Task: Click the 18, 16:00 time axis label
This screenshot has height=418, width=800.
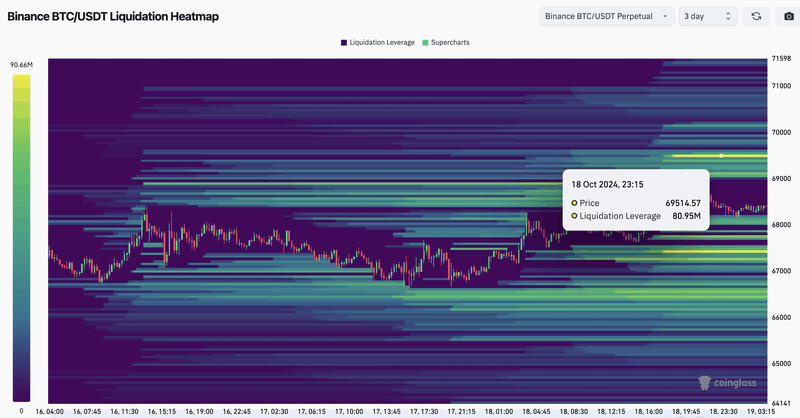Action: click(649, 411)
